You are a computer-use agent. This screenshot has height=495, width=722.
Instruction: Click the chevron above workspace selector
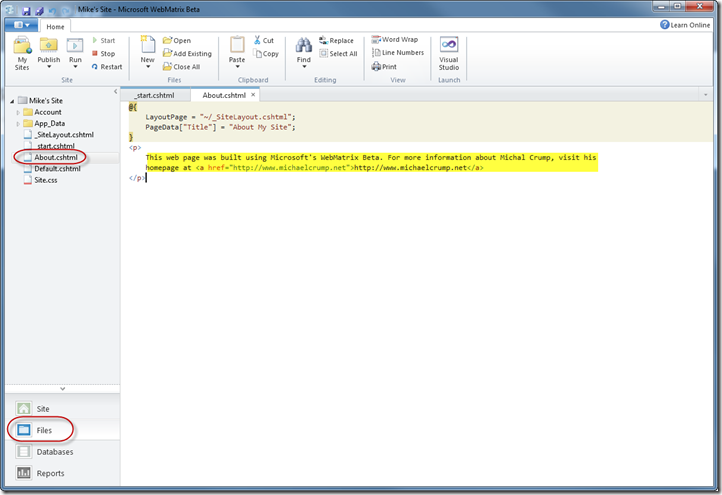pyautogui.click(x=63, y=389)
